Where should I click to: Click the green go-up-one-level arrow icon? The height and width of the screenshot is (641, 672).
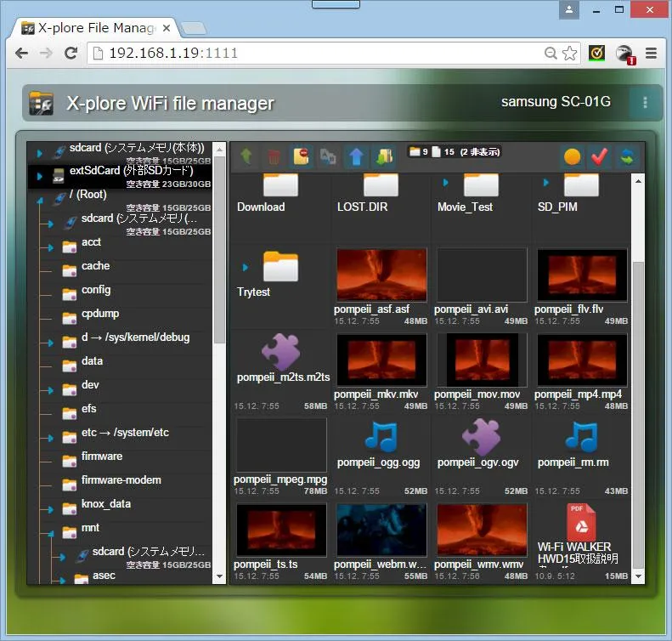pyautogui.click(x=246, y=156)
